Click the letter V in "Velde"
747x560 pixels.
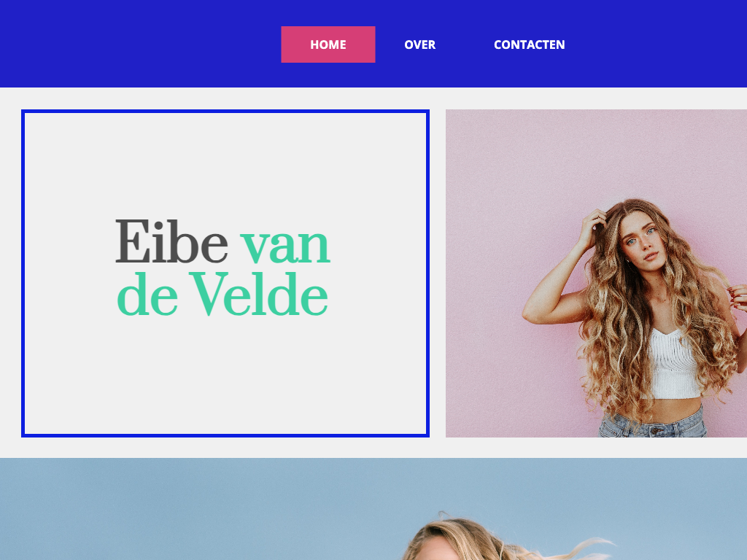(x=208, y=294)
